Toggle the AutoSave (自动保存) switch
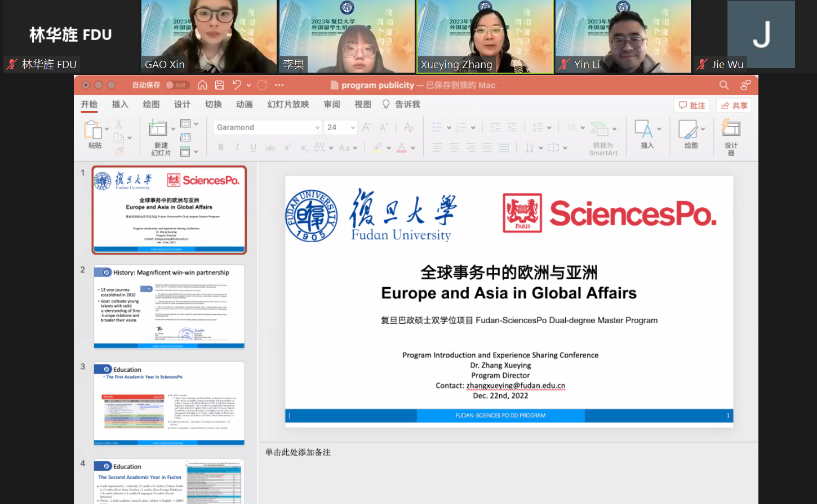The height and width of the screenshot is (504, 817). (177, 85)
